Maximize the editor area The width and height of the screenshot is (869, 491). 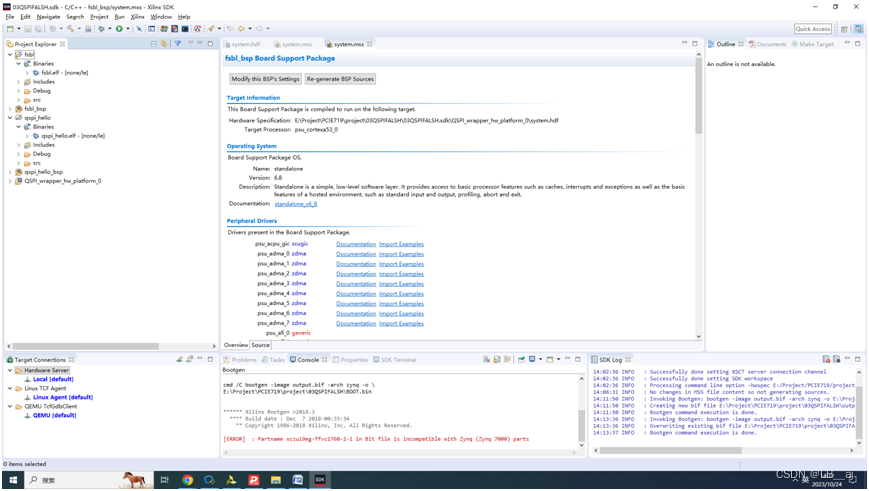[695, 43]
